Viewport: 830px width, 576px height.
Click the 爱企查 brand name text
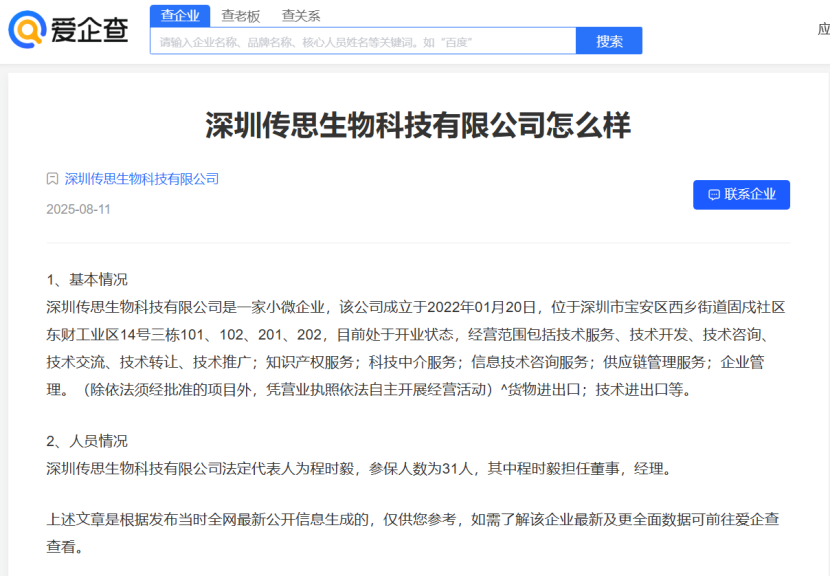point(91,31)
